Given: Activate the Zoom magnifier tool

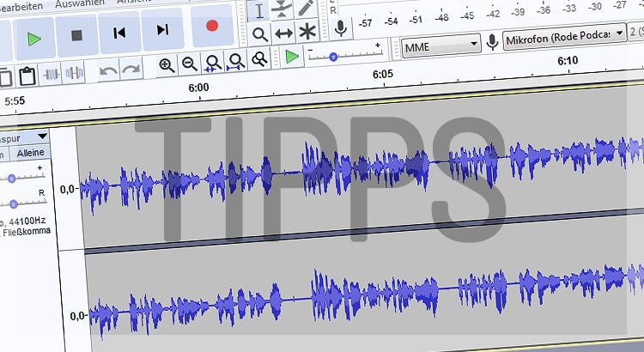Looking at the screenshot, I should point(260,34).
